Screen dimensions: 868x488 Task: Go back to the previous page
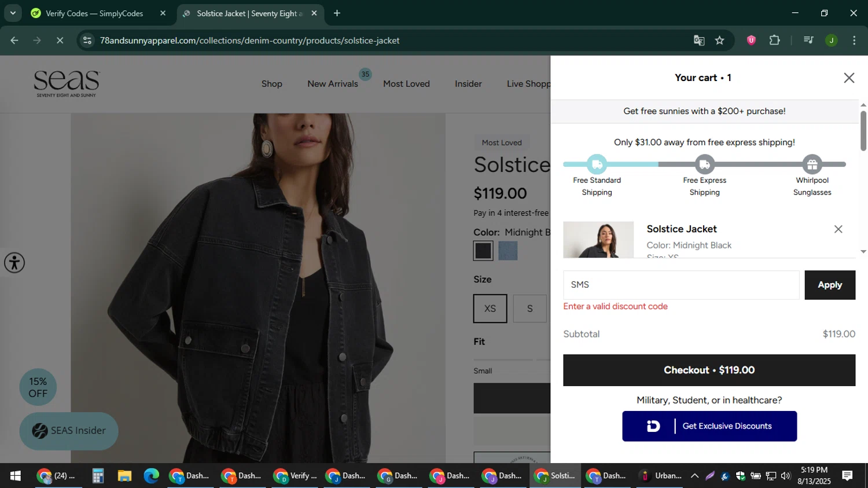click(14, 40)
